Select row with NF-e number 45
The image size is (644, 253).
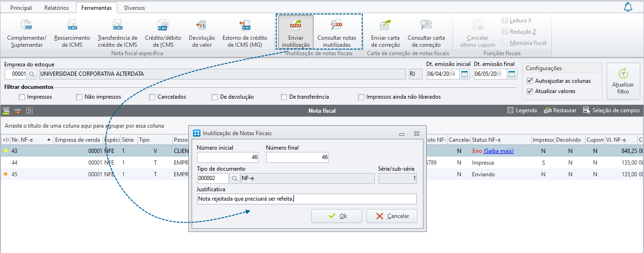click(322, 174)
